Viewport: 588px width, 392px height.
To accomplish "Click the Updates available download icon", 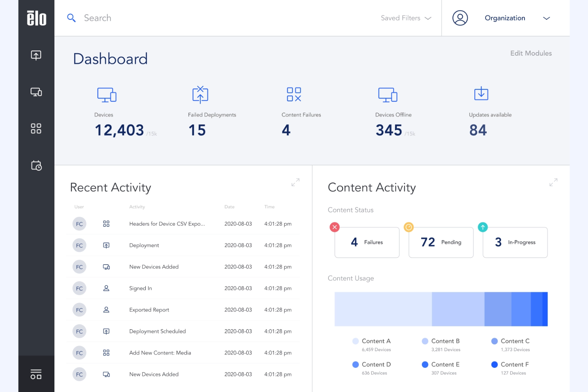I will pyautogui.click(x=481, y=94).
